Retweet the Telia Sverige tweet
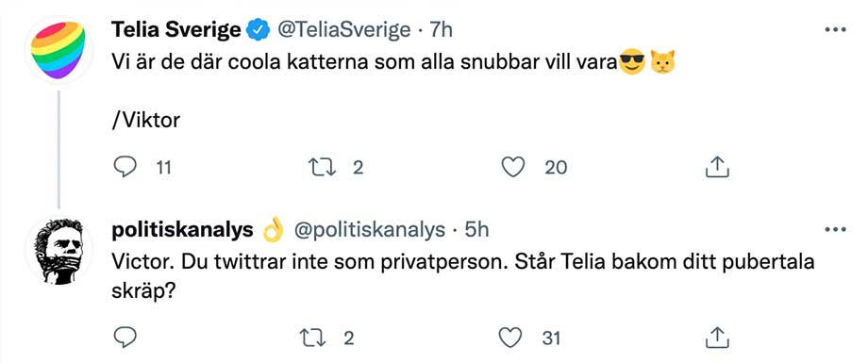 pyautogui.click(x=324, y=167)
